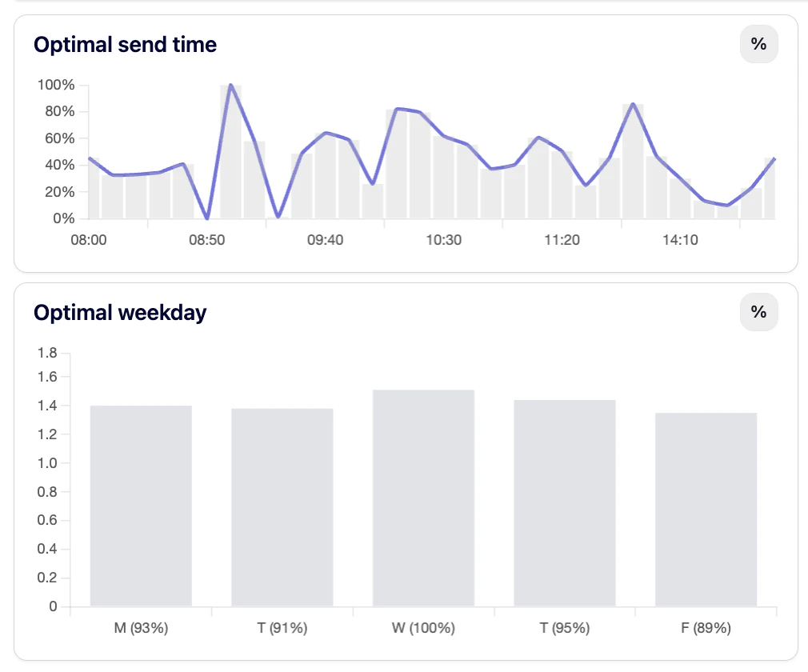The height and width of the screenshot is (672, 808).
Task: Toggle percentage view on the weekday chart
Action: pyautogui.click(x=758, y=312)
